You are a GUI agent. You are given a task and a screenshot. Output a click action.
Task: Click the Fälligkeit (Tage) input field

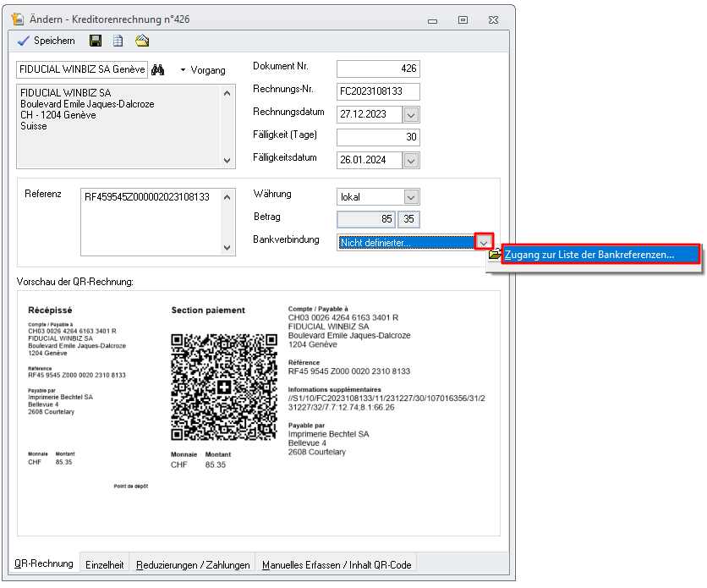click(377, 137)
